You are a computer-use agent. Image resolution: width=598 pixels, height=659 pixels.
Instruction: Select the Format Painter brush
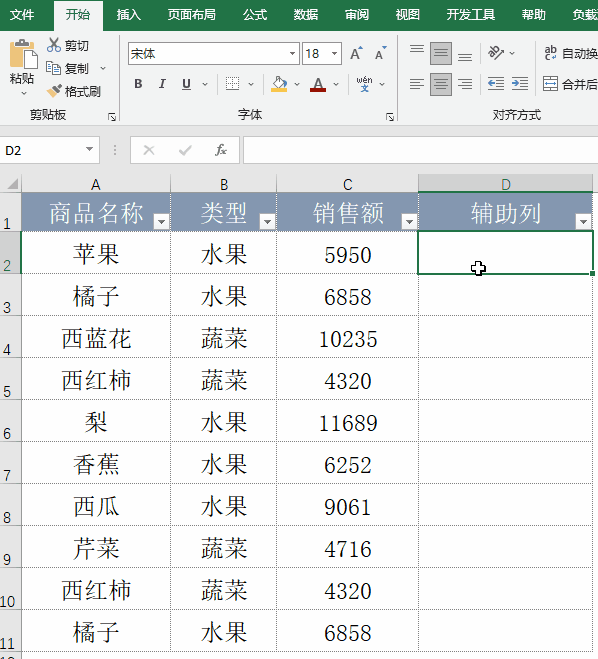[54, 91]
